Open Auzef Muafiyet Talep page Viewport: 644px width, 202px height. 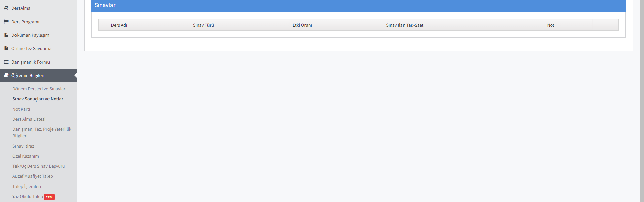(33, 176)
